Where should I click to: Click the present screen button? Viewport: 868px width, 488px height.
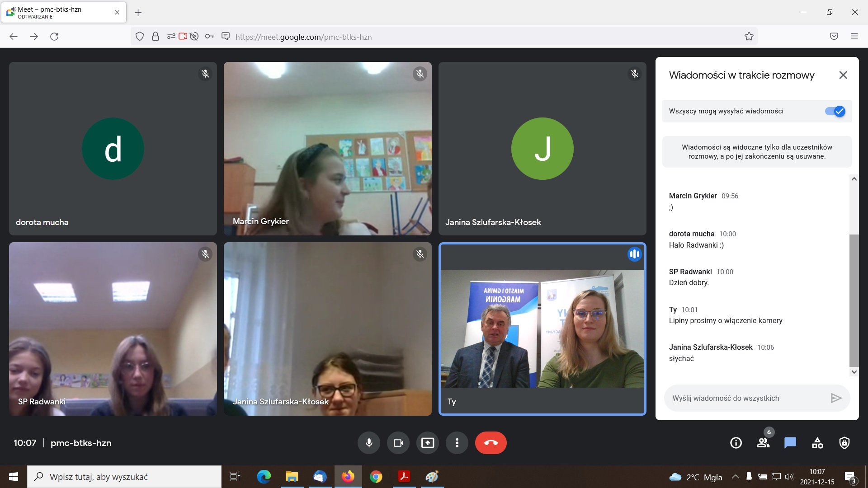click(x=428, y=443)
